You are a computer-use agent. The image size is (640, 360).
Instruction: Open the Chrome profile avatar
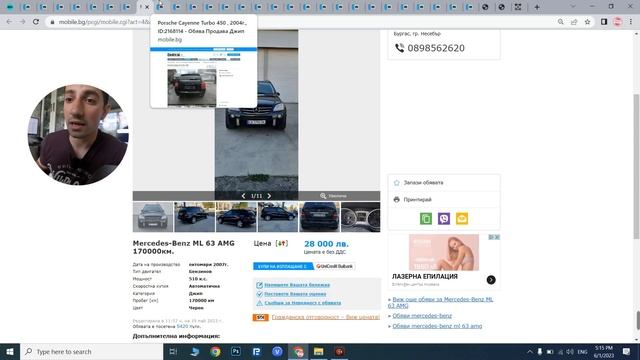pyautogui.click(x=618, y=22)
